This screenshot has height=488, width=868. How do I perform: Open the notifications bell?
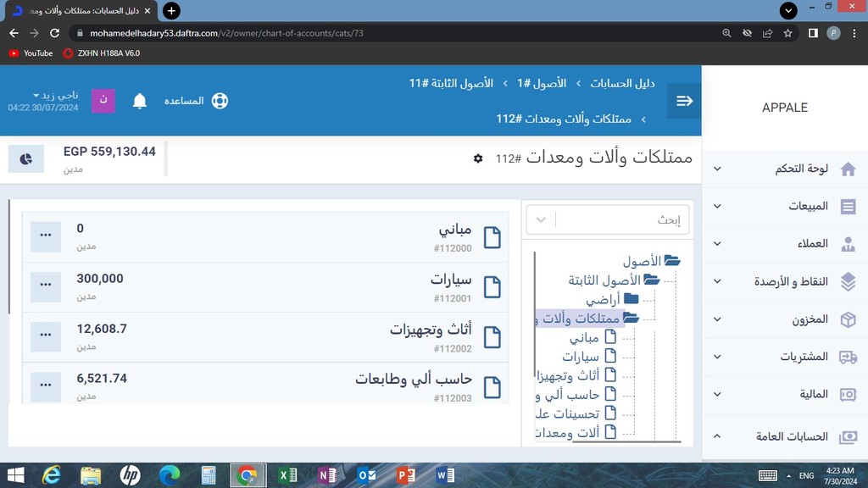point(140,101)
